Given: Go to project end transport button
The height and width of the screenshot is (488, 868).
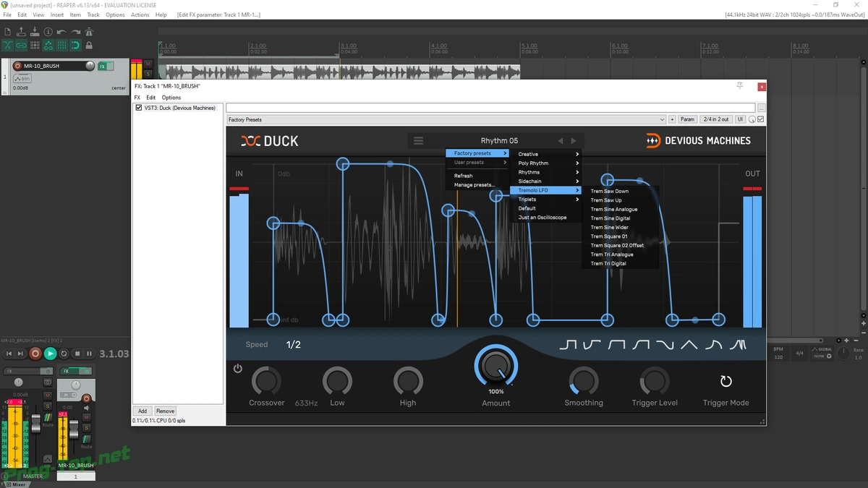Looking at the screenshot, I should [20, 354].
